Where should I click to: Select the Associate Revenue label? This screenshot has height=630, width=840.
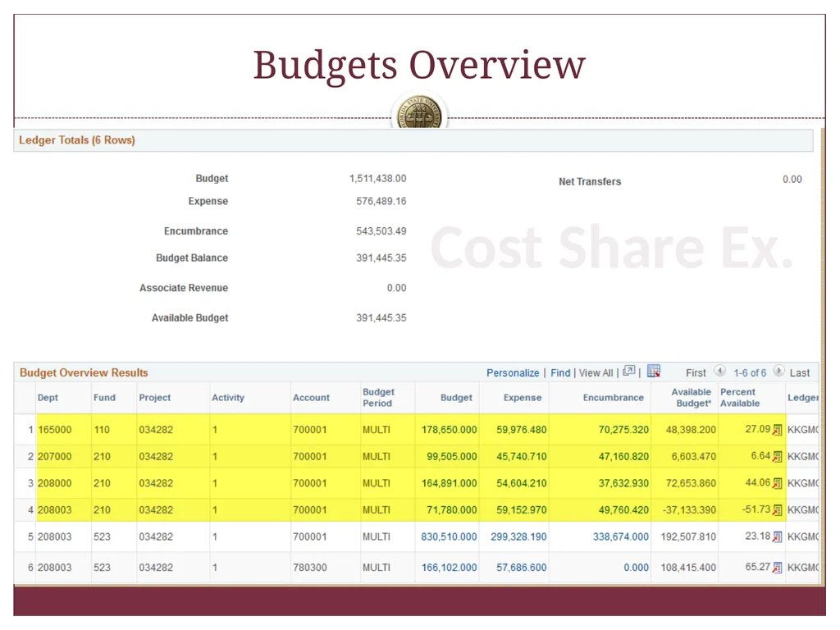[x=184, y=288]
